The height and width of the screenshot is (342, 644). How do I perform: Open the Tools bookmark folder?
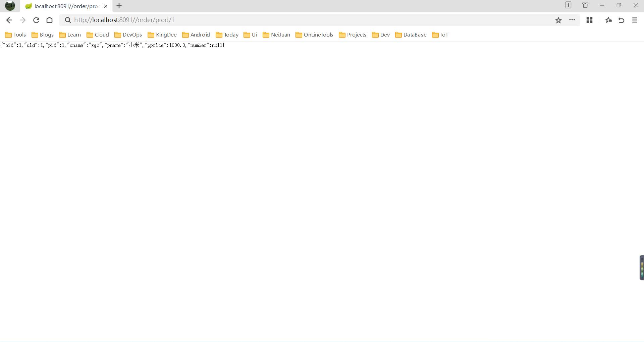[x=15, y=35]
